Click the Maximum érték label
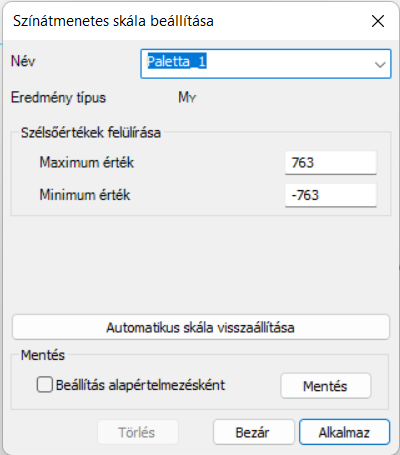This screenshot has height=455, width=400. pos(87,163)
